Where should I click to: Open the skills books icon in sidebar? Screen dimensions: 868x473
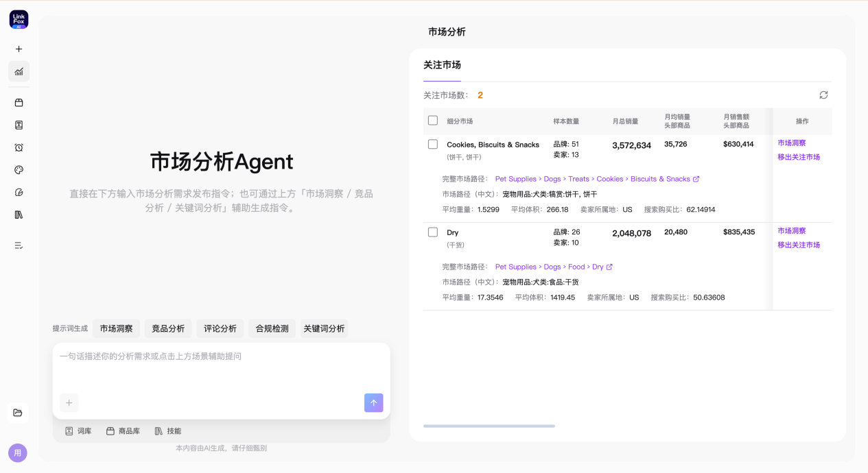(19, 215)
